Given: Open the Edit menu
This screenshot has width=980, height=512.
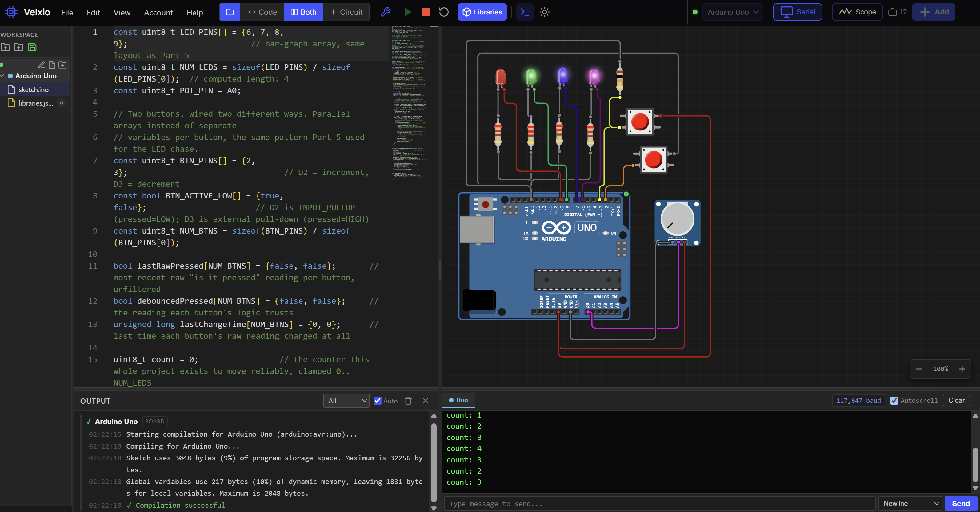Looking at the screenshot, I should pyautogui.click(x=93, y=12).
